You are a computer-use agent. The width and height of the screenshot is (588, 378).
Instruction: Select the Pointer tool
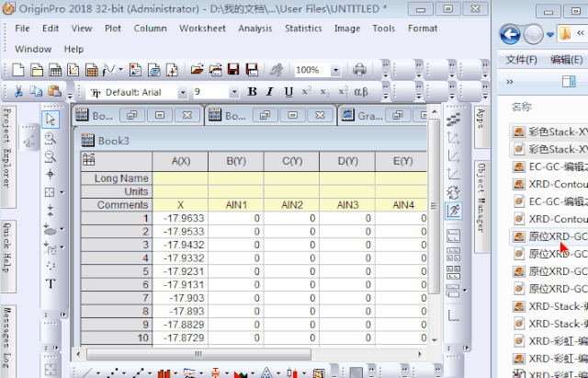(51, 119)
